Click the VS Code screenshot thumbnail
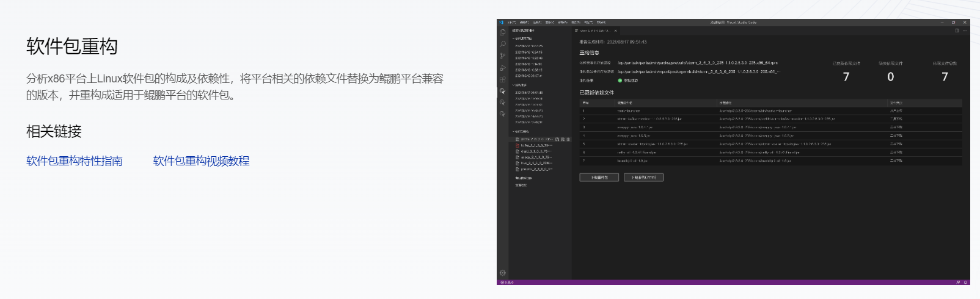Screen dimensions: 980x299 pos(733,152)
